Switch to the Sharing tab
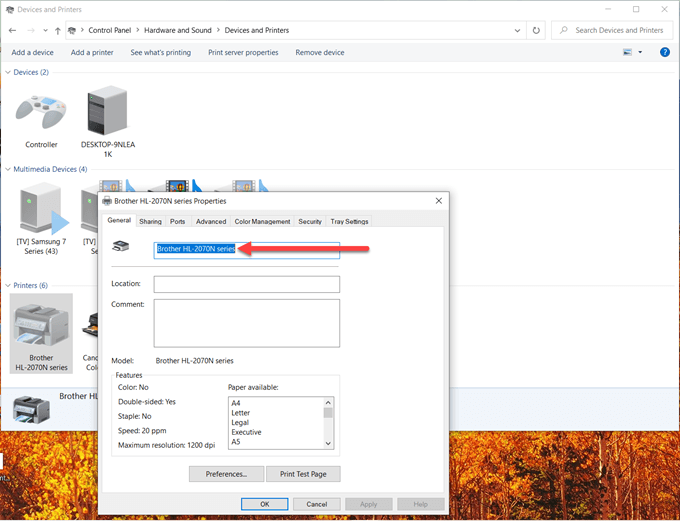 coord(150,221)
